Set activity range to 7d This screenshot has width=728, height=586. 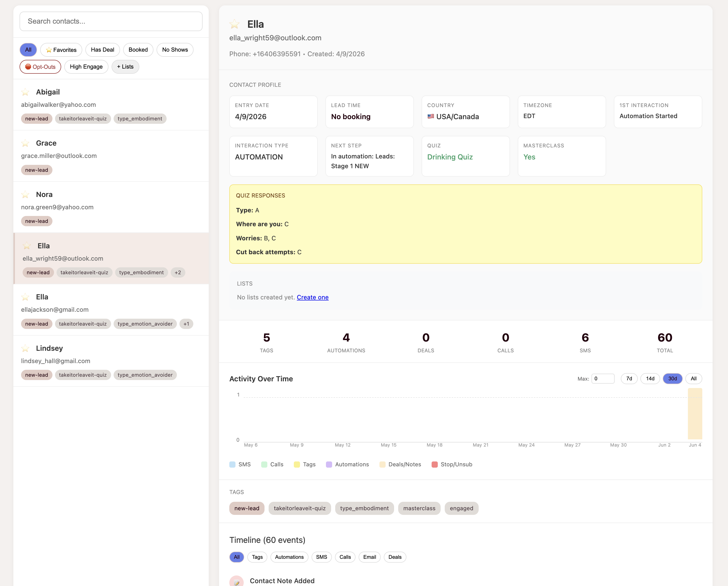[629, 379]
